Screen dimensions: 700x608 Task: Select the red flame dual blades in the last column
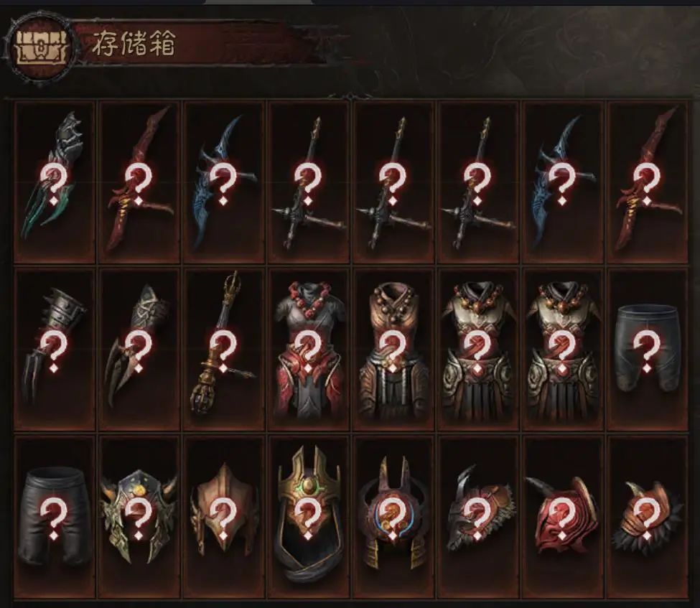[648, 182]
